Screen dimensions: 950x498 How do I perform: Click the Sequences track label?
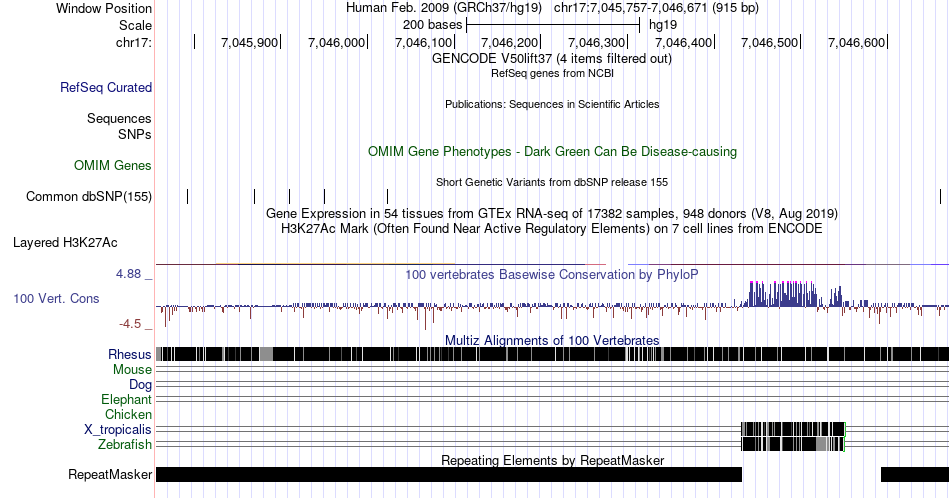(119, 118)
